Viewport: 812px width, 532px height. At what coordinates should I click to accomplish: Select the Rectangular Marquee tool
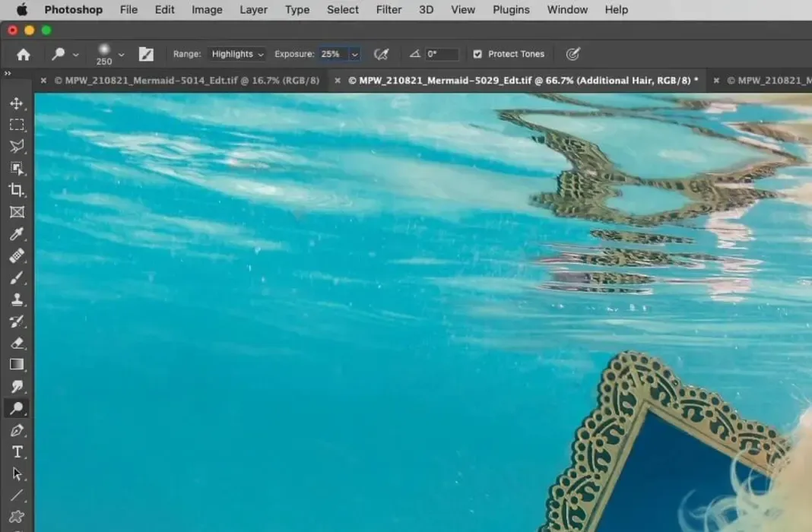pyautogui.click(x=17, y=125)
